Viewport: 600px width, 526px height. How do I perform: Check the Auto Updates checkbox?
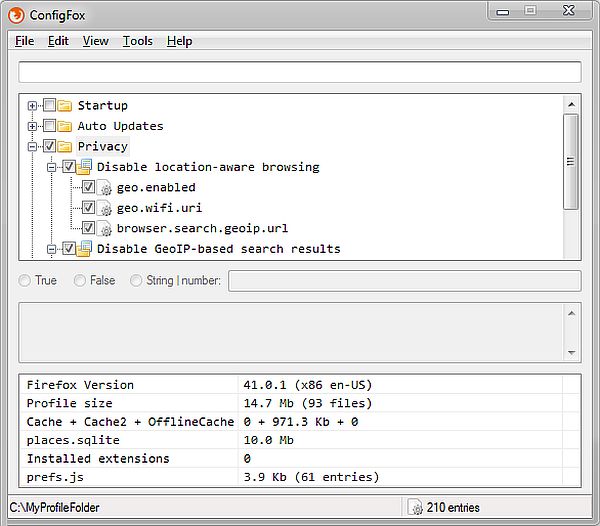pos(49,125)
